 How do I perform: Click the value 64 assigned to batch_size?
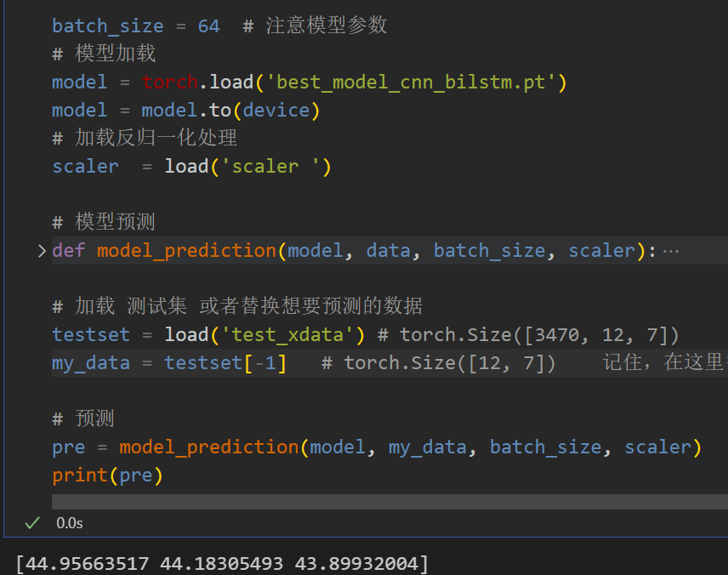(208, 26)
